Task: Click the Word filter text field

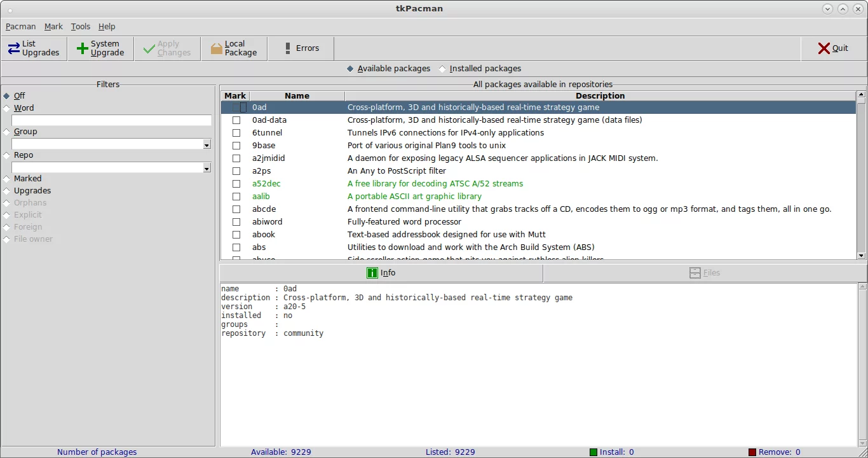Action: (111, 120)
